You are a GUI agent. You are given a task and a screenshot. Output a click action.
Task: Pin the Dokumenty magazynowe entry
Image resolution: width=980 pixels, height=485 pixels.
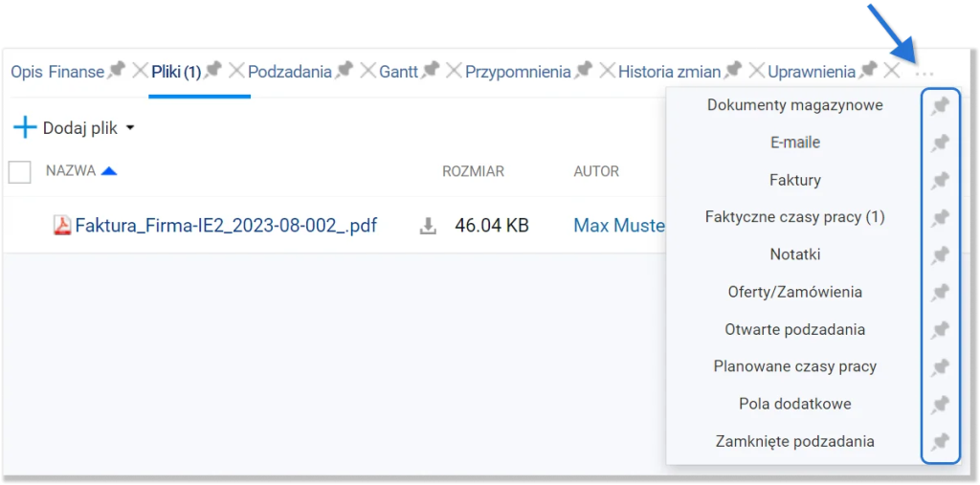pos(940,106)
